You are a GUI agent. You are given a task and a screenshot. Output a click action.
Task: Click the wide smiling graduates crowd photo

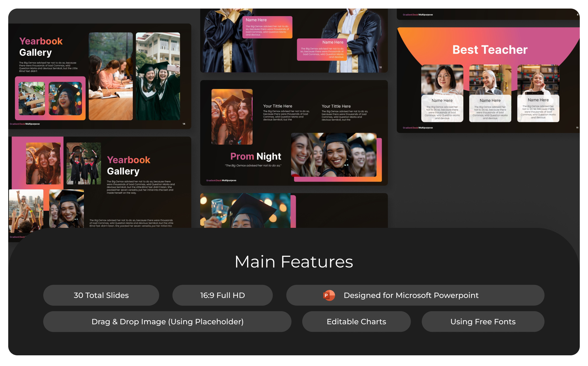click(334, 155)
